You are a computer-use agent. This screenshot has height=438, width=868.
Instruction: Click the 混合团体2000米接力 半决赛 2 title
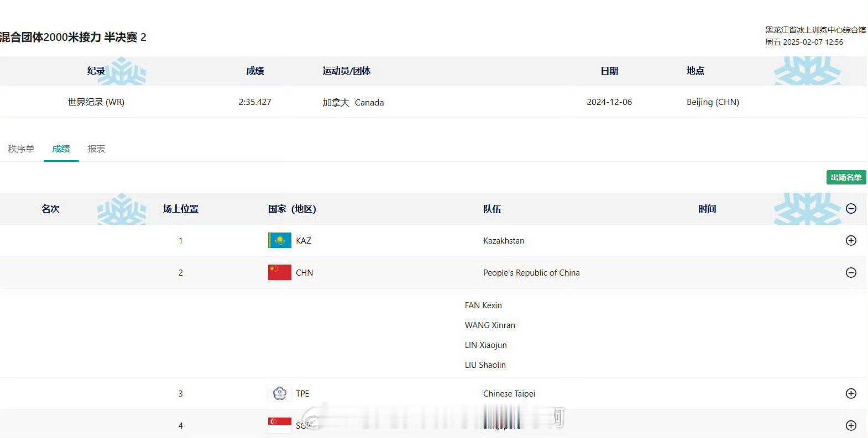tap(72, 37)
